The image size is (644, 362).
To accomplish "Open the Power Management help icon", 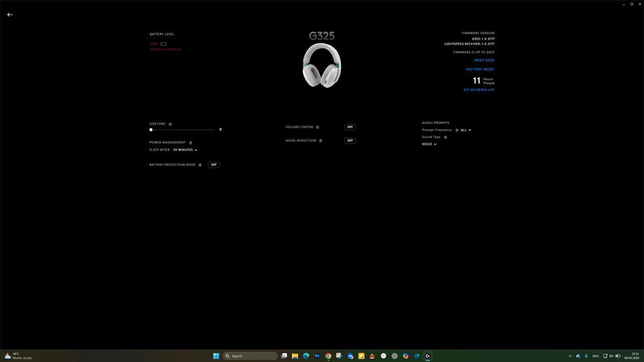I will point(191,143).
